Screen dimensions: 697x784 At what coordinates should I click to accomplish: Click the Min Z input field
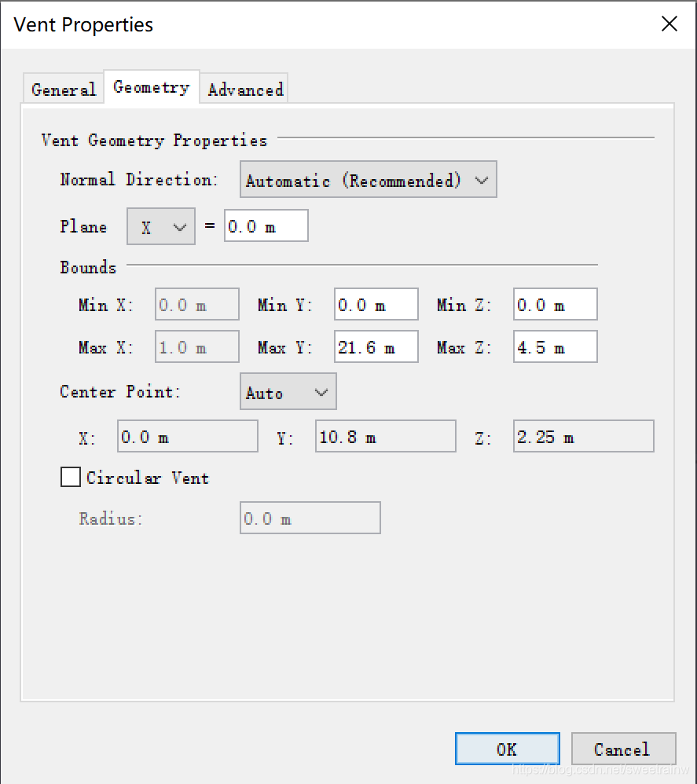tap(555, 304)
